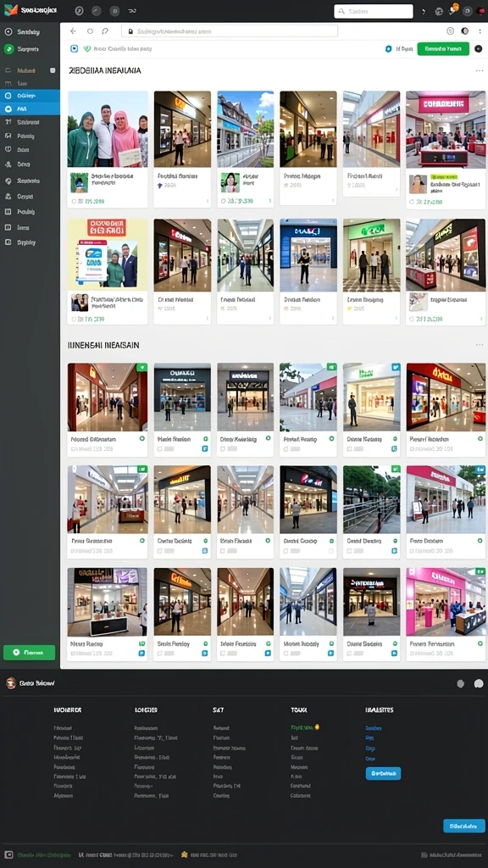Select the first highlighted blue sidebar item

pyautogui.click(x=30, y=96)
